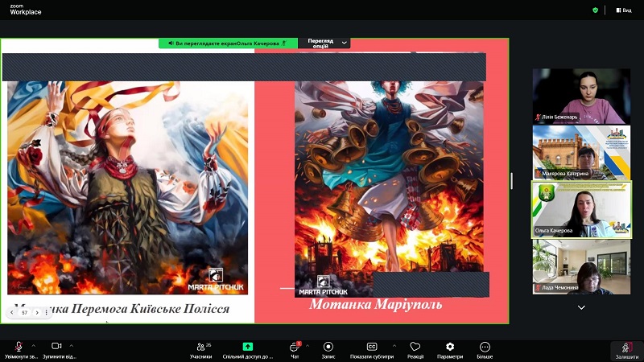Expand audio options arrow next to microphone
644x362 pixels.
[x=34, y=346]
